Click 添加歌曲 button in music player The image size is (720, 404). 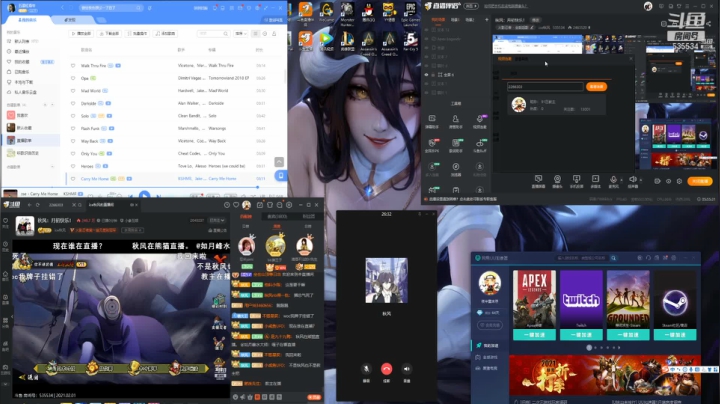click(x=165, y=34)
